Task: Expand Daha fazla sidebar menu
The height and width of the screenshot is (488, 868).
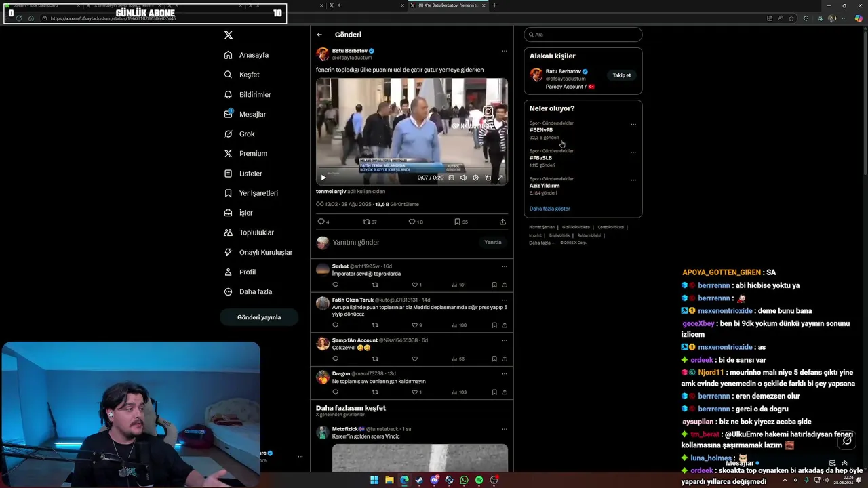Action: [248, 291]
